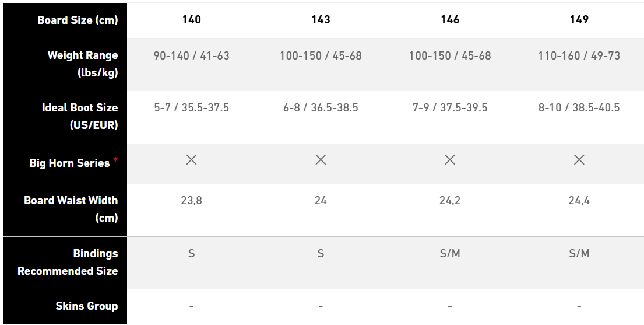Select the 140 board size column header
Viewport: 644px width, 325px height.
click(x=191, y=20)
